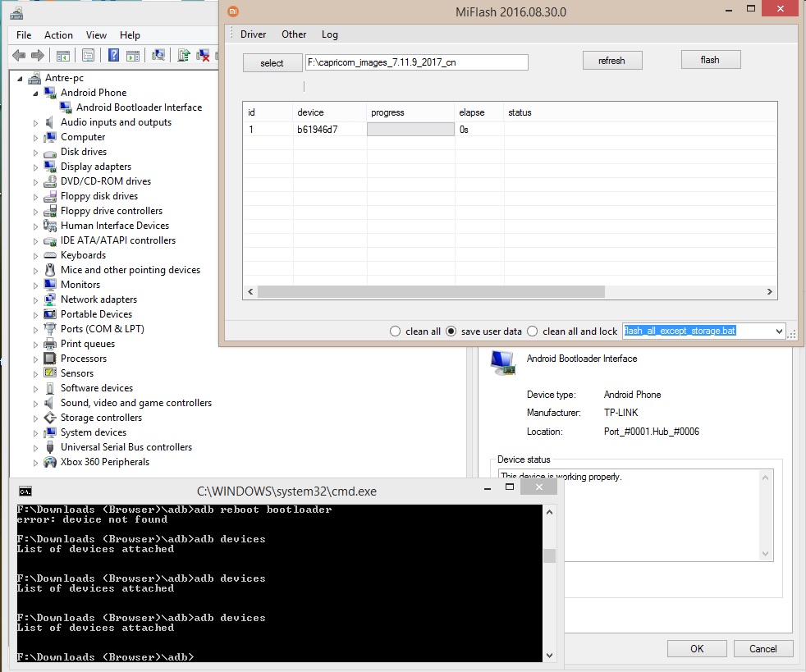806x672 pixels.
Task: Click the horizontal scrollbar in device list
Action: [431, 292]
